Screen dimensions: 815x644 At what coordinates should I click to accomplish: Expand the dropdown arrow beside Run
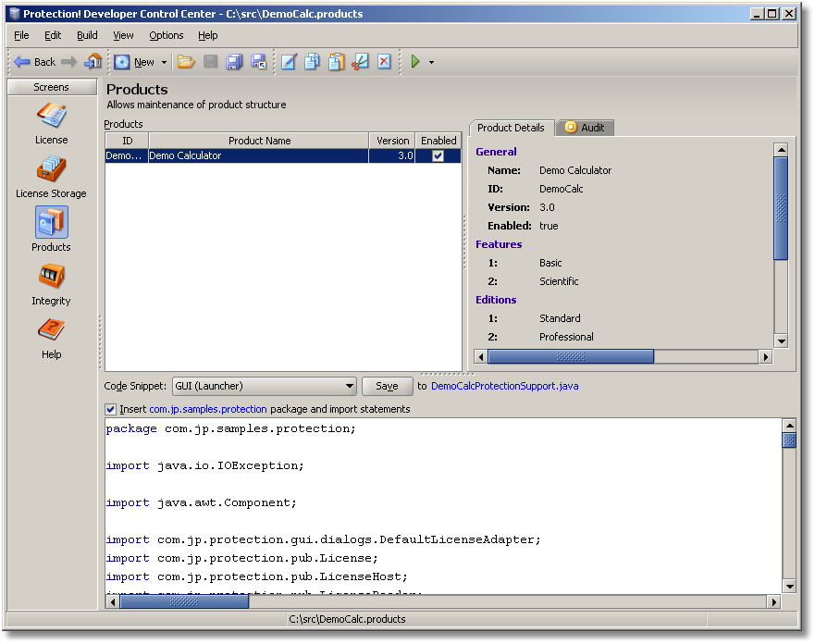pos(431,63)
